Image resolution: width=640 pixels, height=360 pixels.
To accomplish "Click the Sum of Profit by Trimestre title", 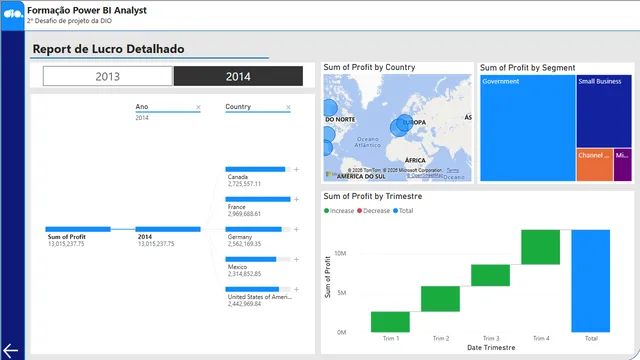I will point(373,196).
